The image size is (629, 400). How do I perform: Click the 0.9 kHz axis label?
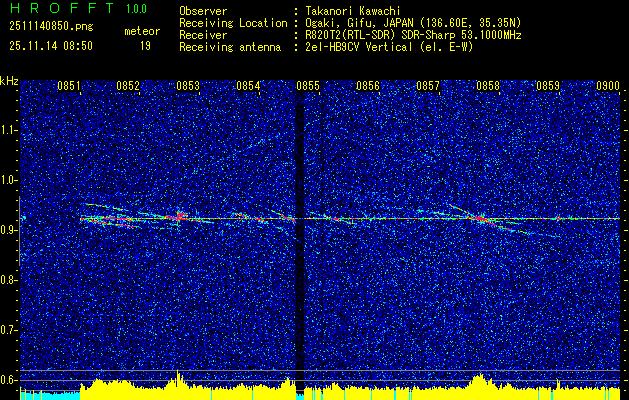point(8,230)
